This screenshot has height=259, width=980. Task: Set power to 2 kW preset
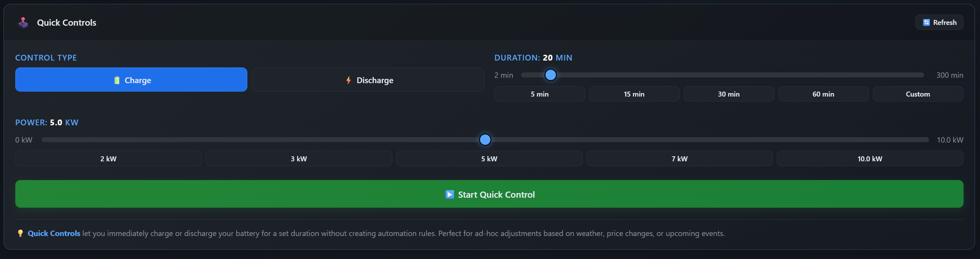pos(108,158)
